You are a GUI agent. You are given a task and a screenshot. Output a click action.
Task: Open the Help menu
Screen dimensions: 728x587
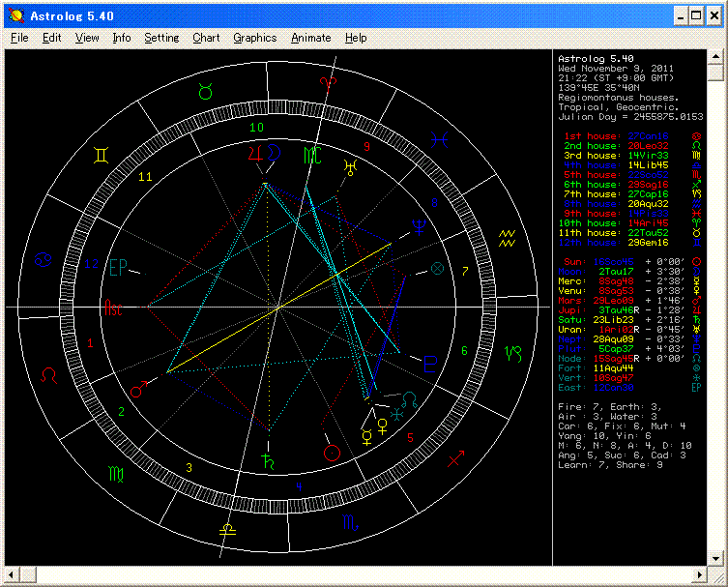coord(356,38)
